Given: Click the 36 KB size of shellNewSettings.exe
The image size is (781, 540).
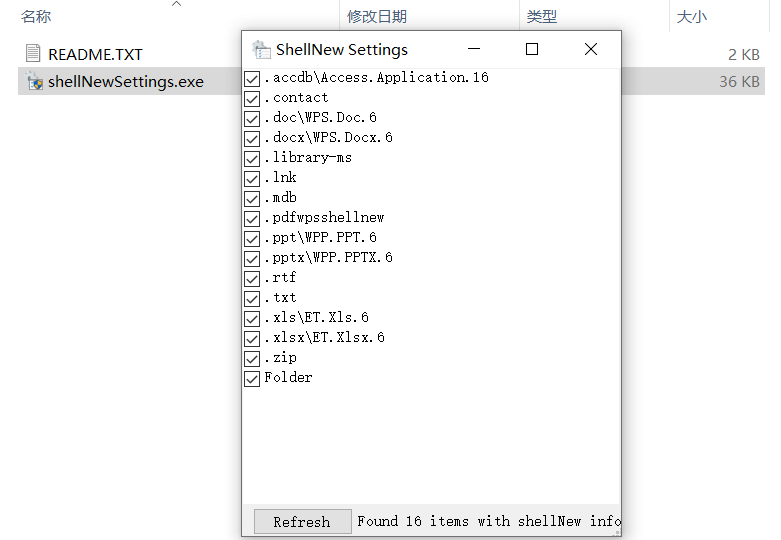Looking at the screenshot, I should tap(739, 82).
